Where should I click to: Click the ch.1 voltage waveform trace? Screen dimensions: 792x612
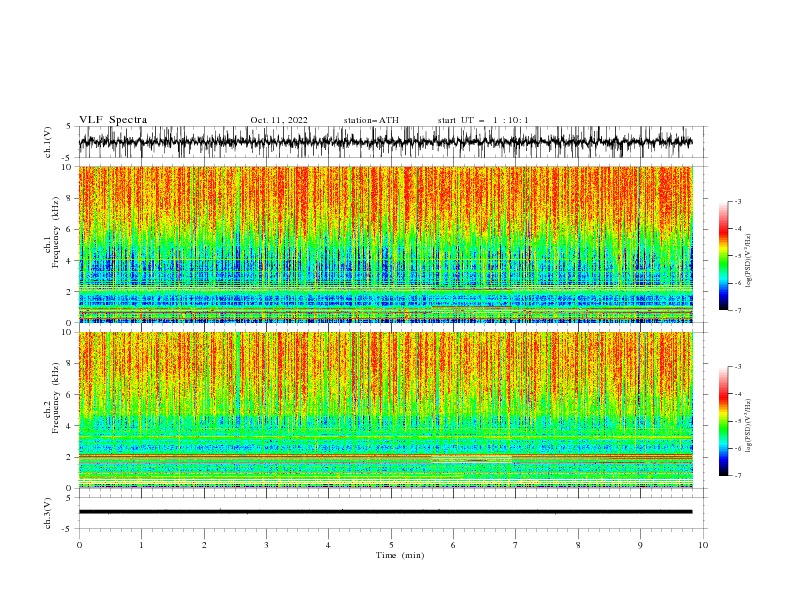(385, 142)
